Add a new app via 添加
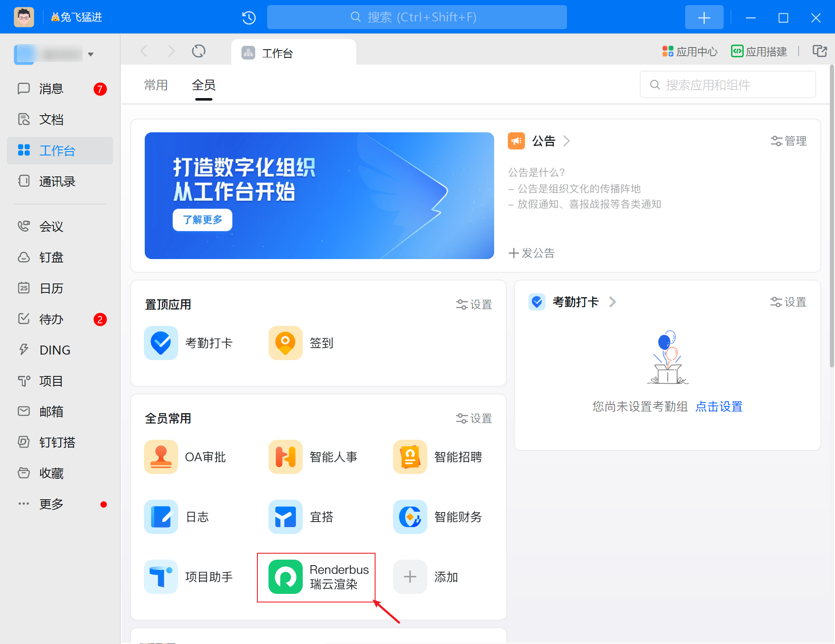The height and width of the screenshot is (644, 835). click(x=426, y=577)
